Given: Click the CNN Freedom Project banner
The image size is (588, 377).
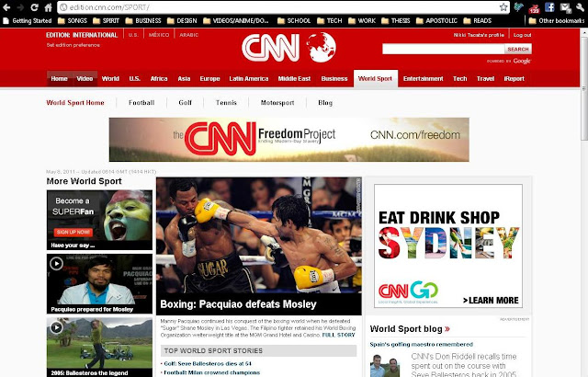Looking at the screenshot, I should 289,140.
